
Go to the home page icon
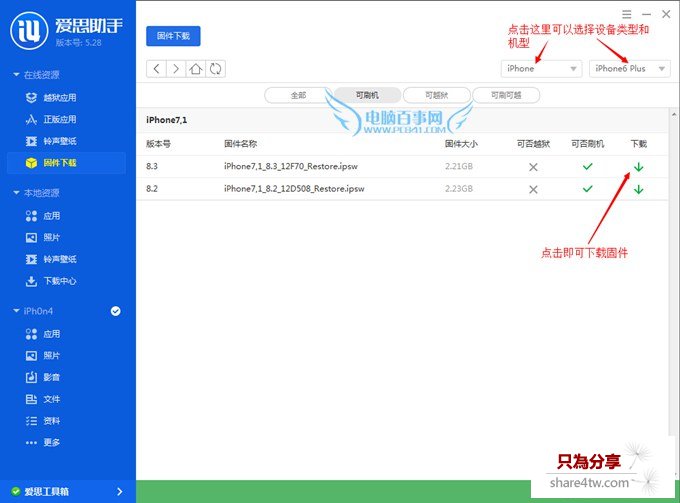(x=196, y=69)
